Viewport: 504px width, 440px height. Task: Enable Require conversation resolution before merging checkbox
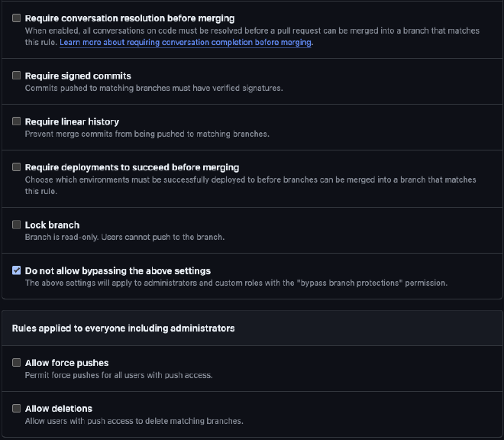[16, 18]
